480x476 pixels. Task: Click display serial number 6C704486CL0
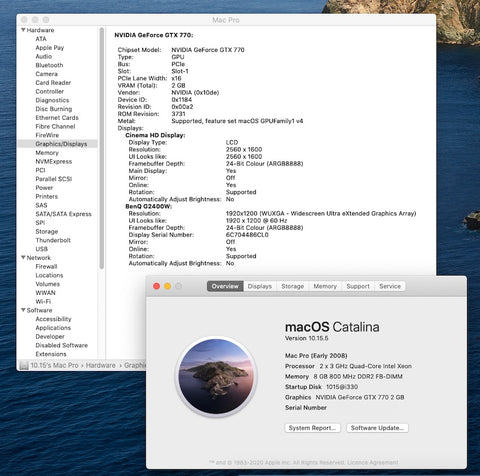coord(247,235)
